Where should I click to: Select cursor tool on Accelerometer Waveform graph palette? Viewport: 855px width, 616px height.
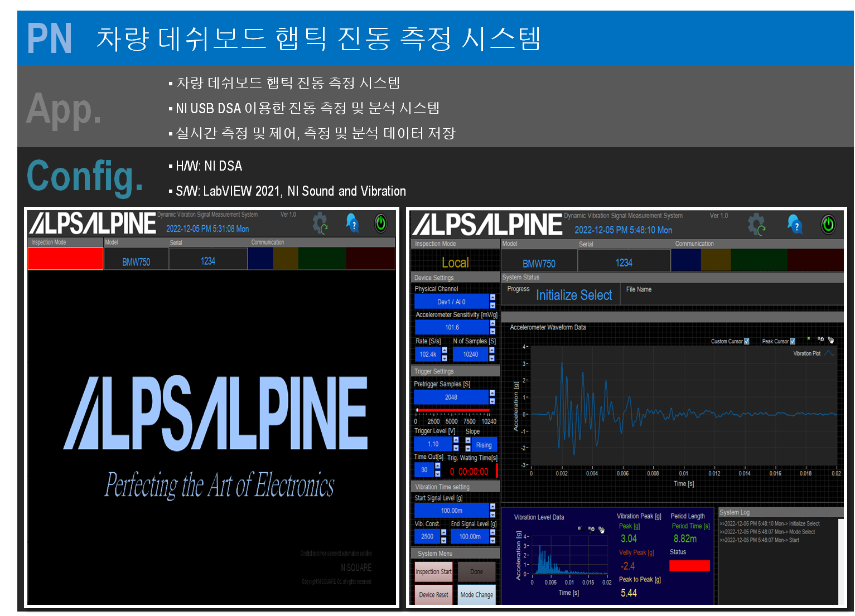(809, 338)
